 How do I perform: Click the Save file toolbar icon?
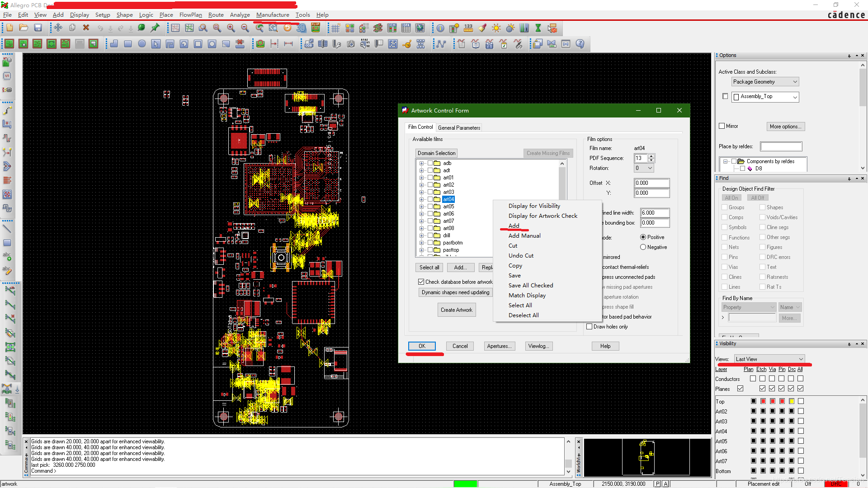click(38, 28)
